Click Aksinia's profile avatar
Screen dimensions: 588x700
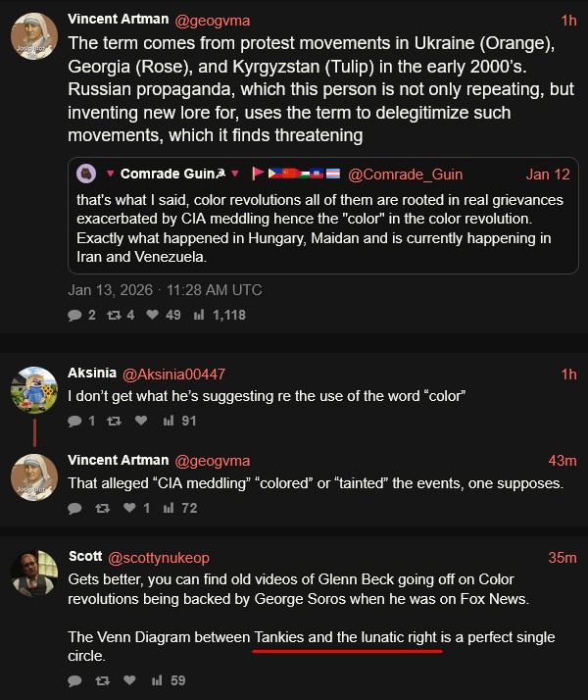tap(33, 389)
